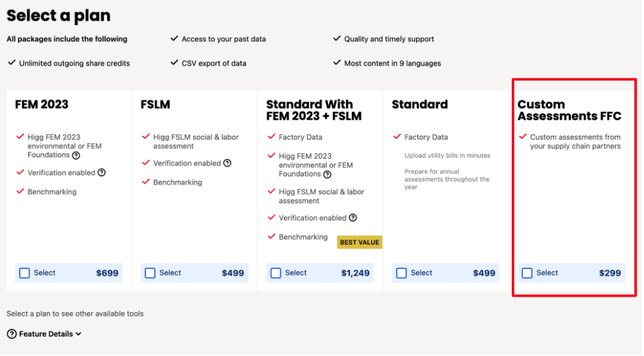Tick the Standard plan Select checkbox

pos(401,273)
